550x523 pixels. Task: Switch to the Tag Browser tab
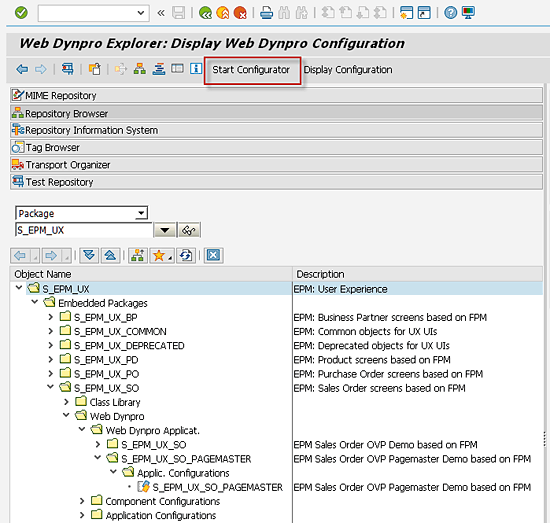tap(276, 147)
